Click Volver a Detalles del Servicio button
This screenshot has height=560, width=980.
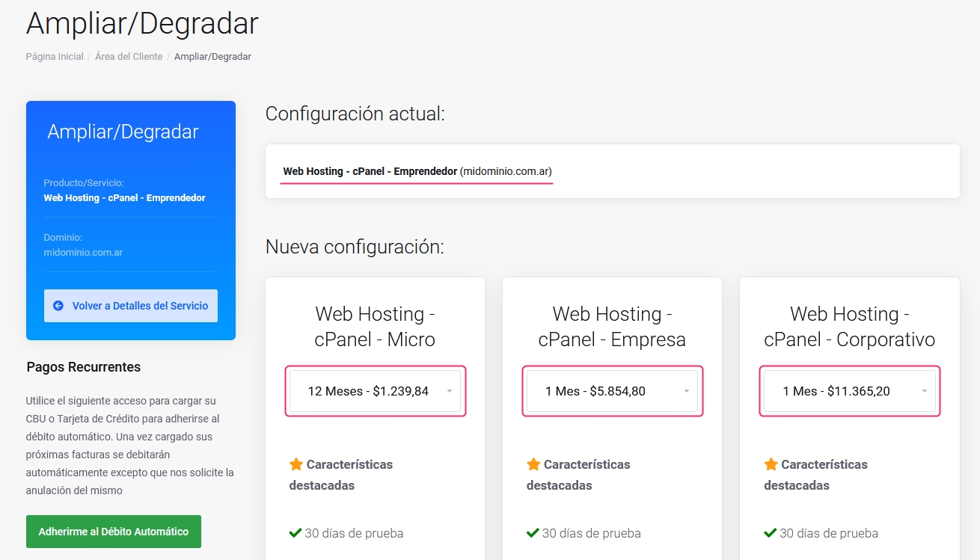tap(131, 306)
